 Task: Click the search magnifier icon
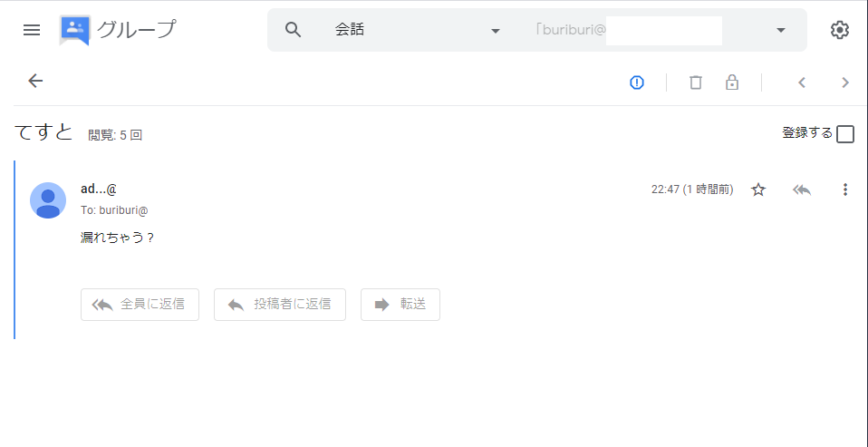click(x=293, y=30)
